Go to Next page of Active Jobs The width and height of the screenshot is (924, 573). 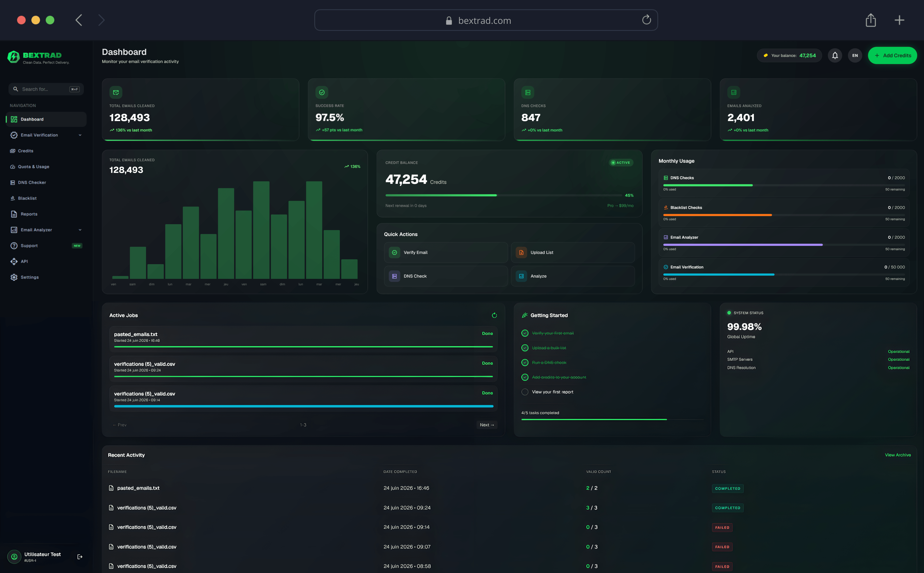point(487,425)
